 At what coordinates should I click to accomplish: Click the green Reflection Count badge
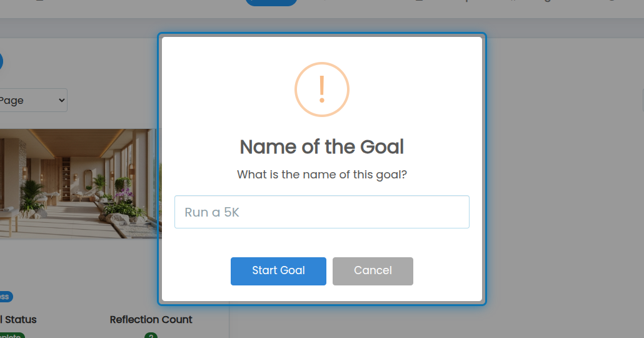(x=151, y=335)
